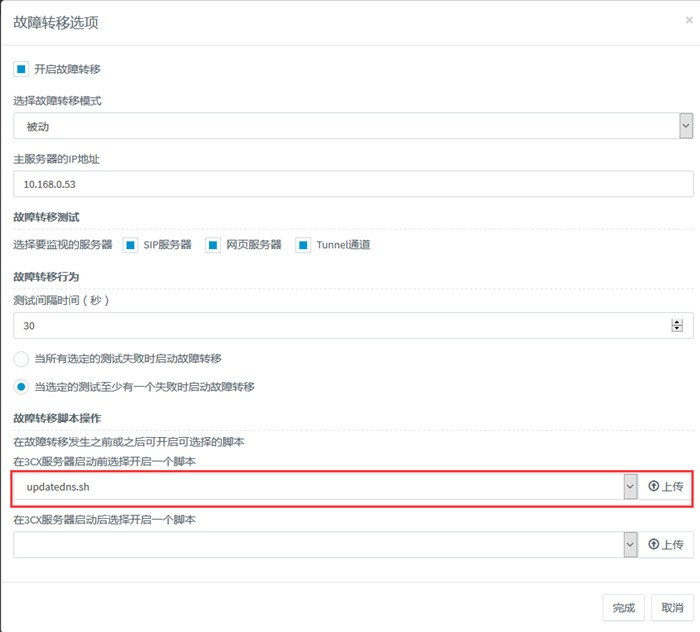Click the 选择故障转移模式 label

click(58, 101)
